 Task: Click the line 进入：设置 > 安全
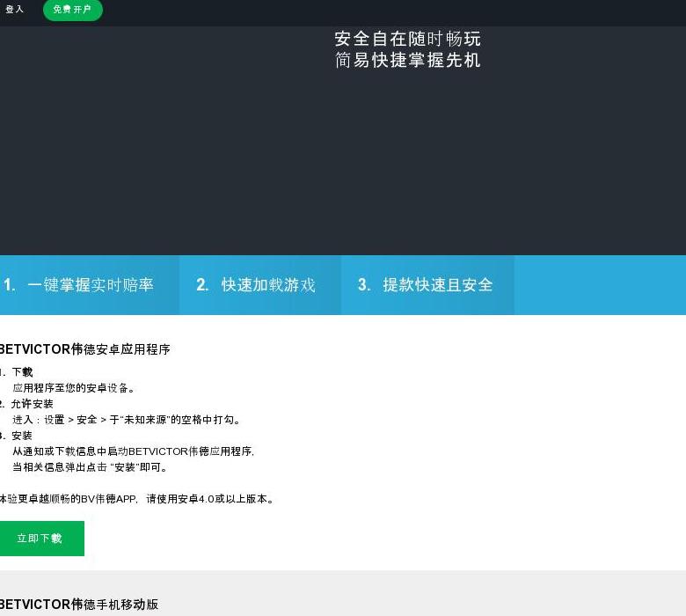click(x=127, y=420)
